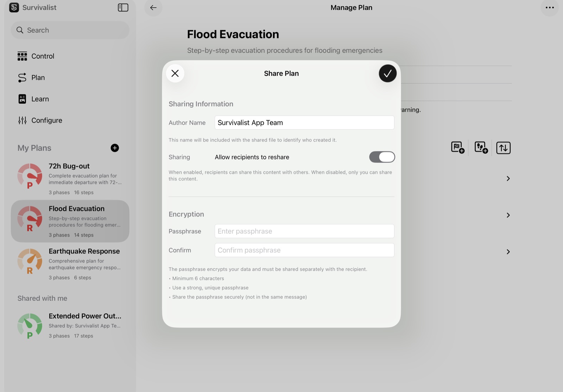This screenshot has width=563, height=392.
Task: Open the Configure section
Action: pos(40,121)
